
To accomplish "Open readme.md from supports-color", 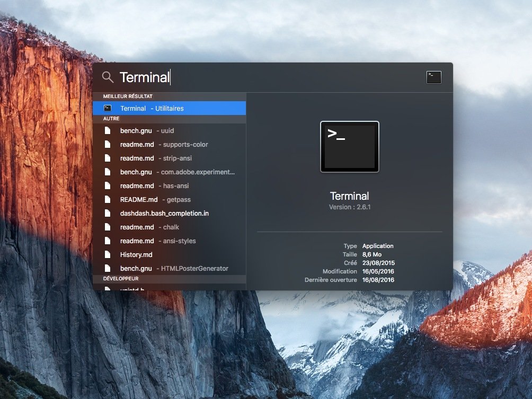I will [x=170, y=145].
